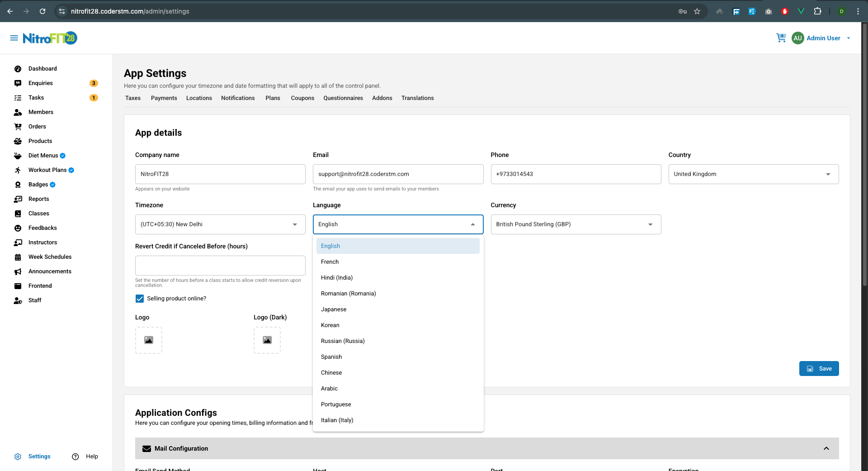This screenshot has height=471, width=868.
Task: Upload an image in the Logo box
Action: (x=149, y=340)
